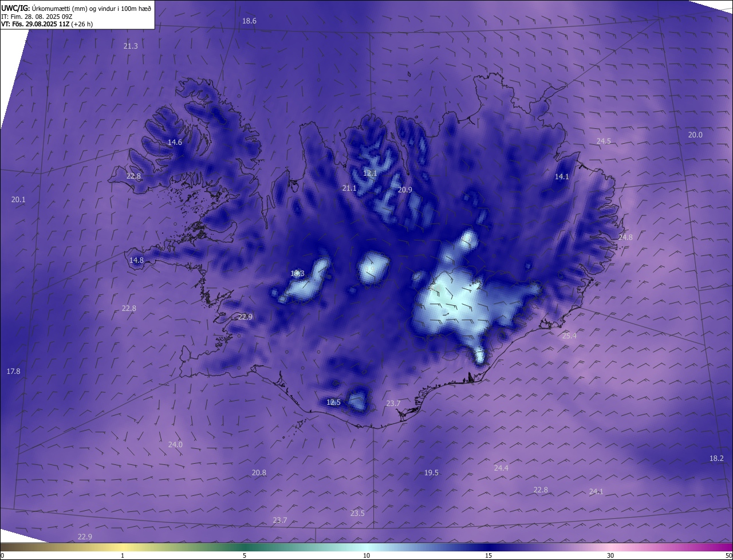Image resolution: width=733 pixels, height=560 pixels.
Task: Click the map title 'UWC/IG: Úrkomumætti (mm)'
Action: (x=44, y=8)
